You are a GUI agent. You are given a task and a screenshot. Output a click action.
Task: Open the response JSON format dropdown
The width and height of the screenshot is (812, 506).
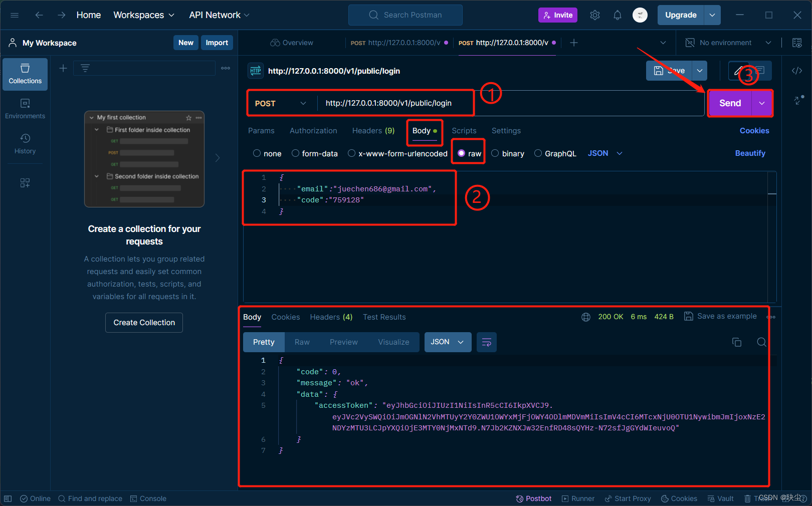(x=448, y=342)
